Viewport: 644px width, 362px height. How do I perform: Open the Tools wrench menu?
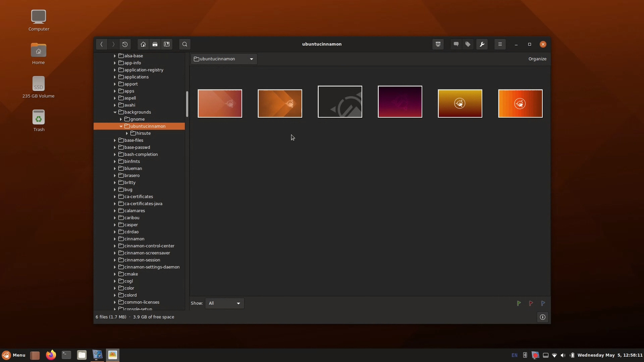(482, 44)
